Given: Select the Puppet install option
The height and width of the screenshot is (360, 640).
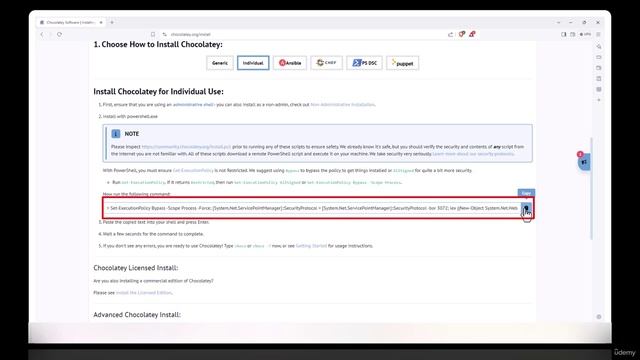Looking at the screenshot, I should pos(402,63).
